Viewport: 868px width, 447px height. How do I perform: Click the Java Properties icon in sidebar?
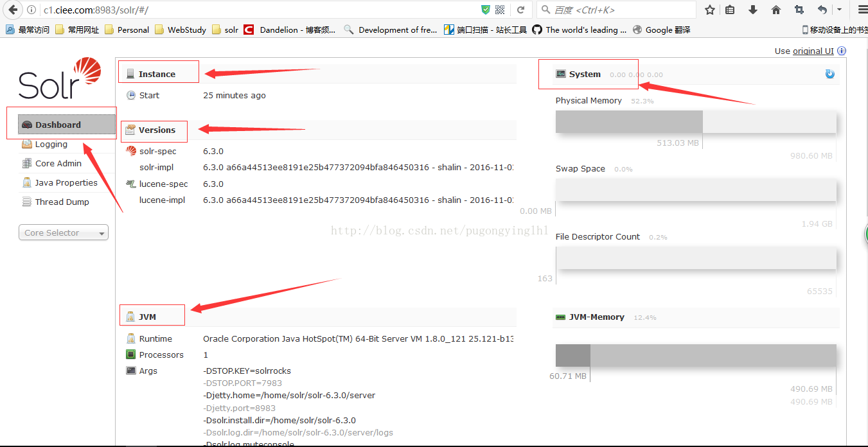point(27,182)
